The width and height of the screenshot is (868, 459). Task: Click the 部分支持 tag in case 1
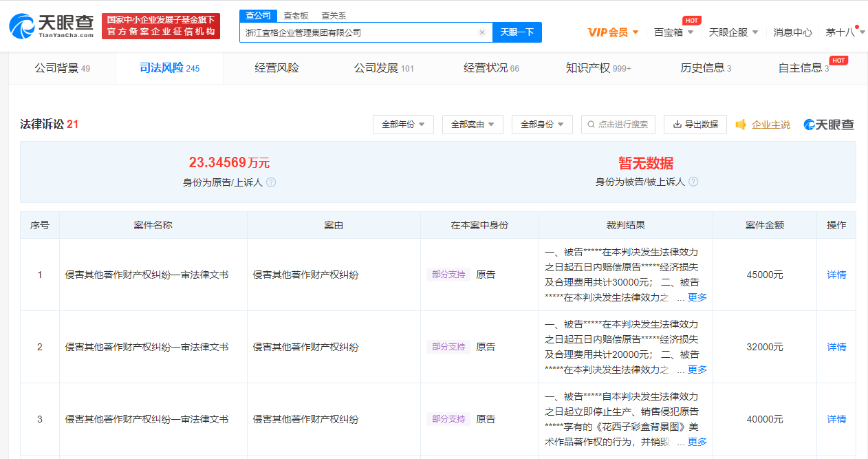448,275
